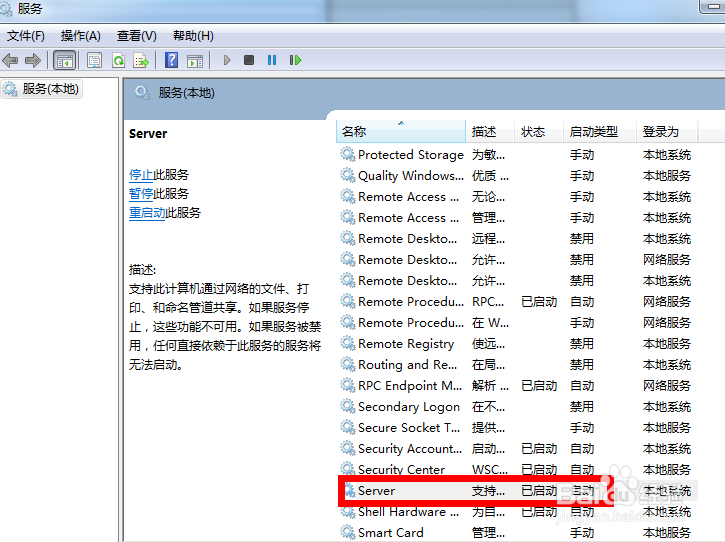Select the Protected Storage service row

pyautogui.click(x=517, y=154)
